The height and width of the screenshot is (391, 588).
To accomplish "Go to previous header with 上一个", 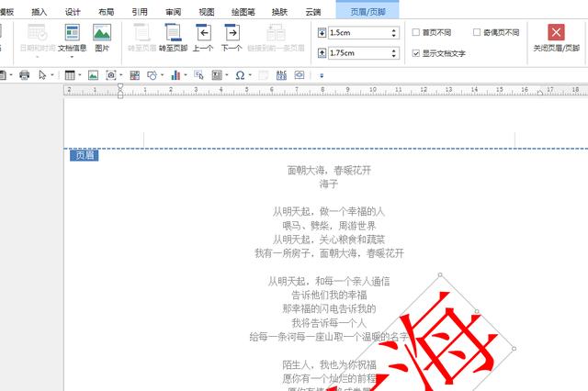I will click(203, 37).
